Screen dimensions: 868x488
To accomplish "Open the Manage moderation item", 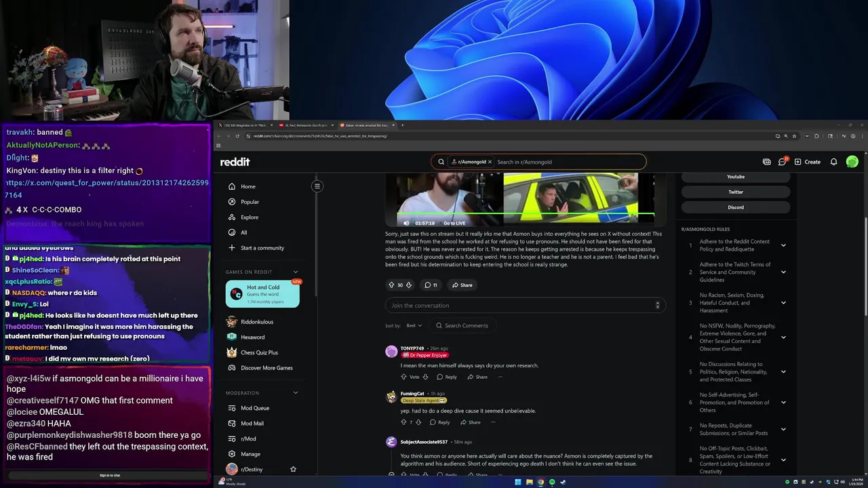I will click(x=250, y=454).
